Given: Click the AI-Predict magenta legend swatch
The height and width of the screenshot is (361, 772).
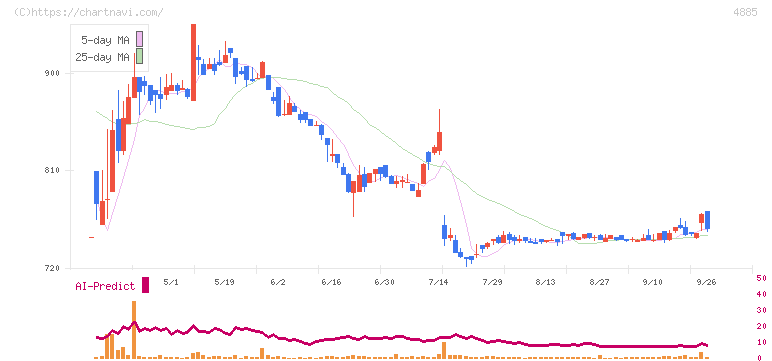Looking at the screenshot, I should 145,285.
